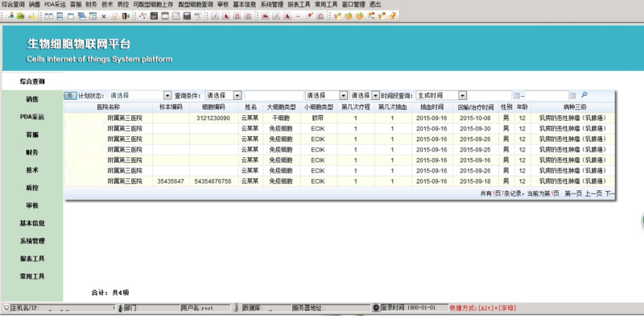
Task: Select 财务 in the left sidebar
Action: coord(32,152)
